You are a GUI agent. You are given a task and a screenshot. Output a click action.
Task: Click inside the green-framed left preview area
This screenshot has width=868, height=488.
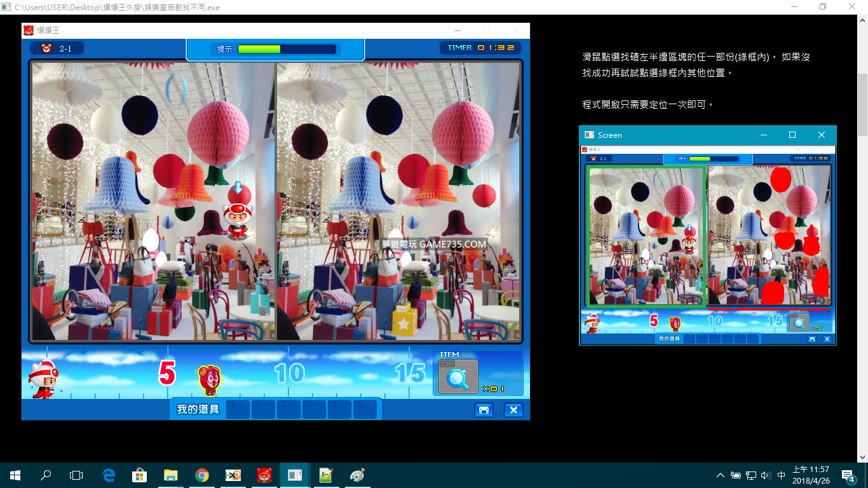pyautogui.click(x=647, y=235)
